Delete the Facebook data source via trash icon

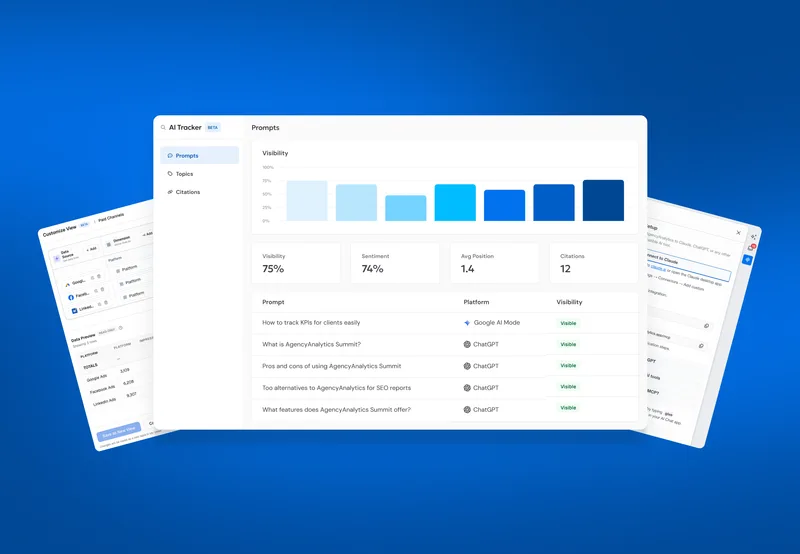103,289
